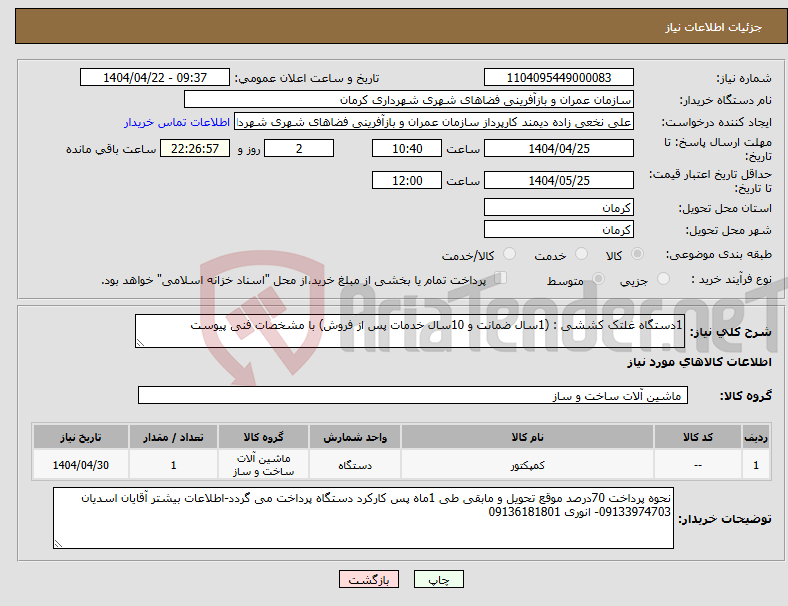Viewport: 788px width, 606px height.
Task: Click the بازگشت (back) button
Action: point(369,579)
